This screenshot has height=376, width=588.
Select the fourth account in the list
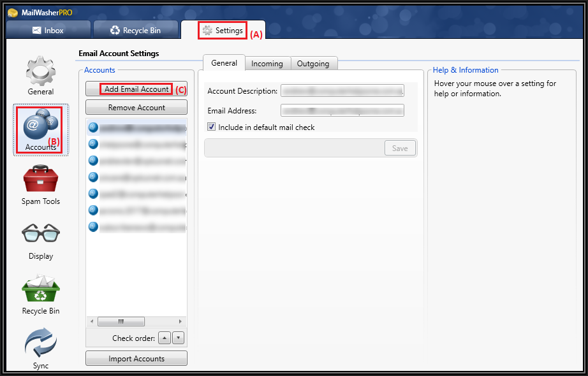coord(137,177)
